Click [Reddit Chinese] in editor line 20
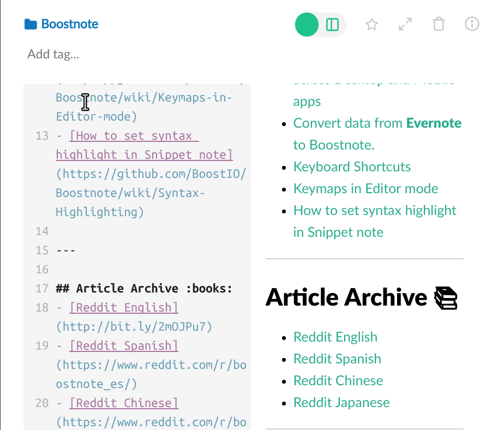The height and width of the screenshot is (430, 504). 124,403
